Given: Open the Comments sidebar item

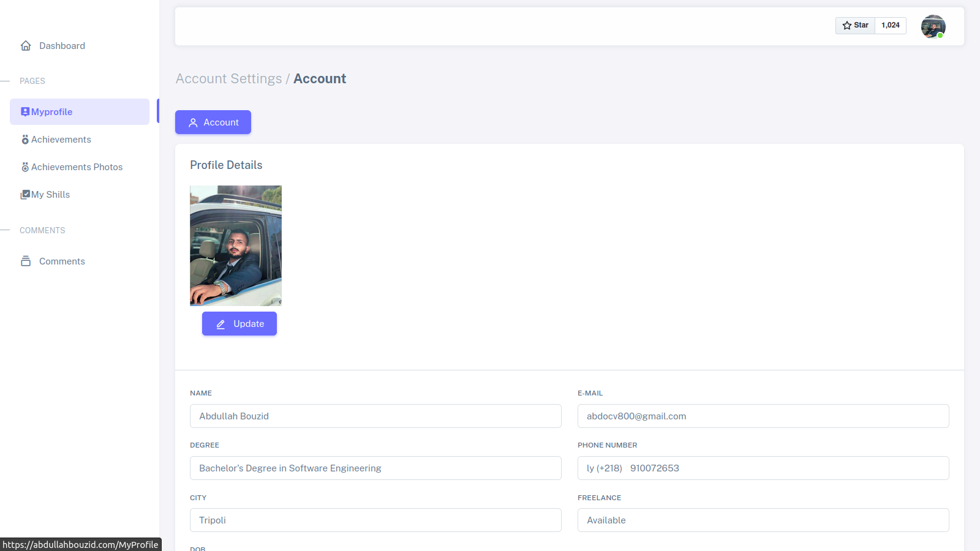Looking at the screenshot, I should coord(62,261).
